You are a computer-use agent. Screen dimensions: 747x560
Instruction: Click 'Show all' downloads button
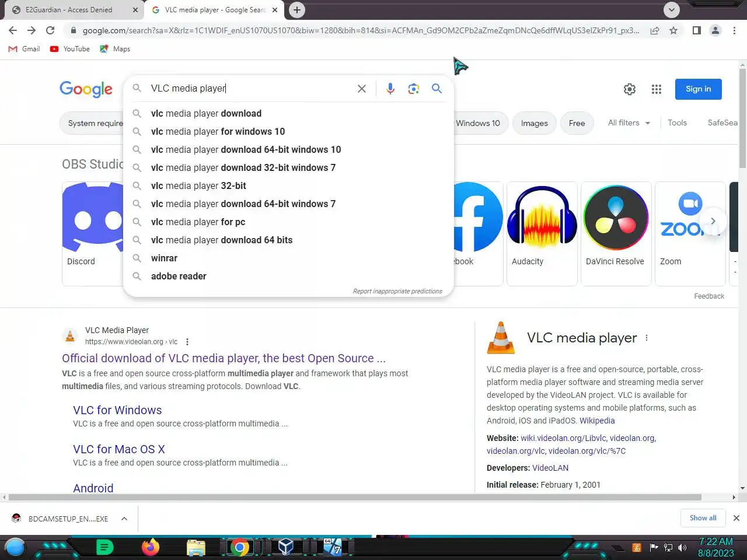[x=703, y=518]
